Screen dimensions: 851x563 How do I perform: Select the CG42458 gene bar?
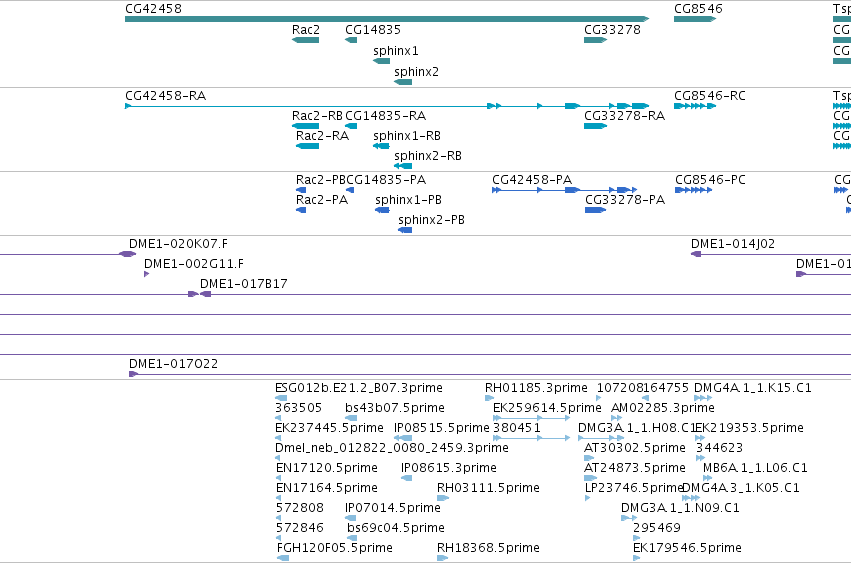pyautogui.click(x=387, y=19)
